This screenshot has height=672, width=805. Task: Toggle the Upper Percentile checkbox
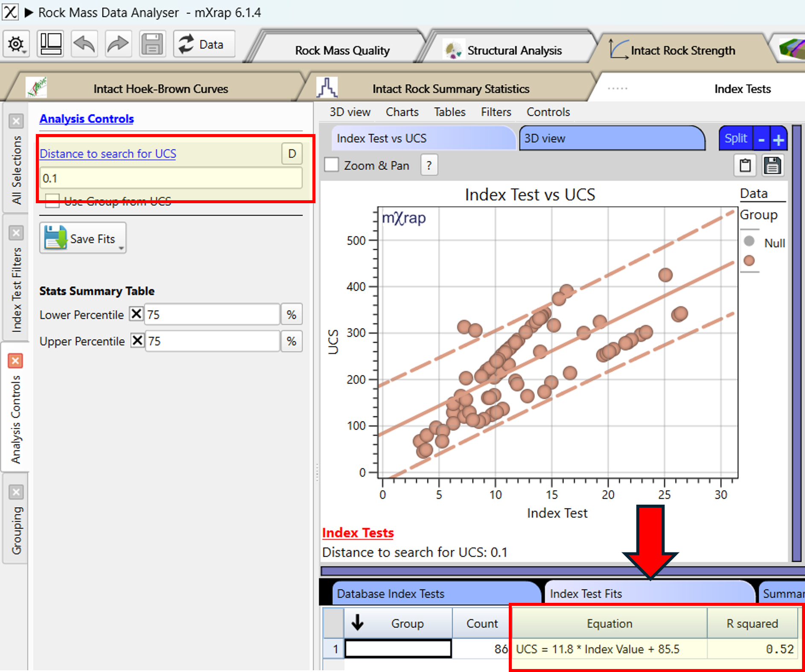click(x=137, y=341)
